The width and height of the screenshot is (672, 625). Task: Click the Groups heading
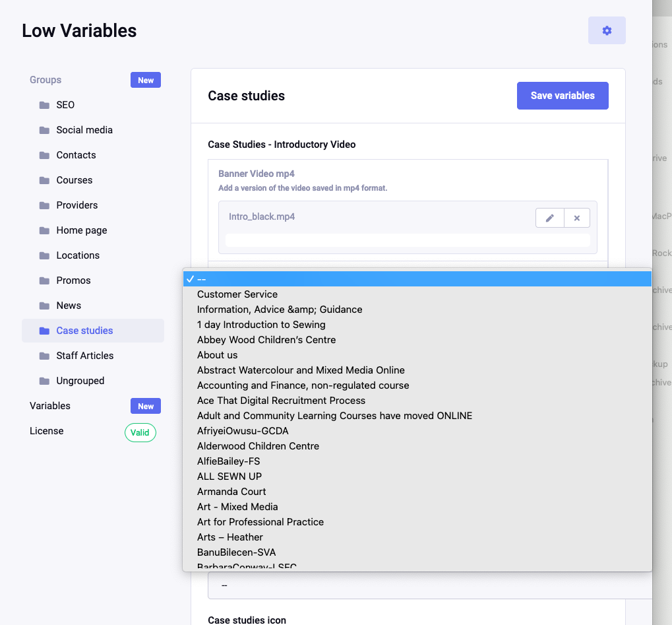point(46,80)
